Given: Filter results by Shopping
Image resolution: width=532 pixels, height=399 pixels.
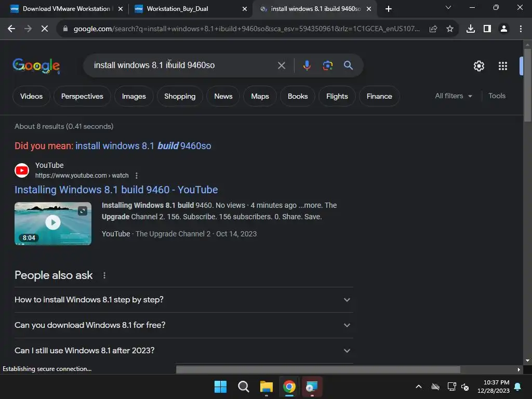Looking at the screenshot, I should [x=180, y=96].
